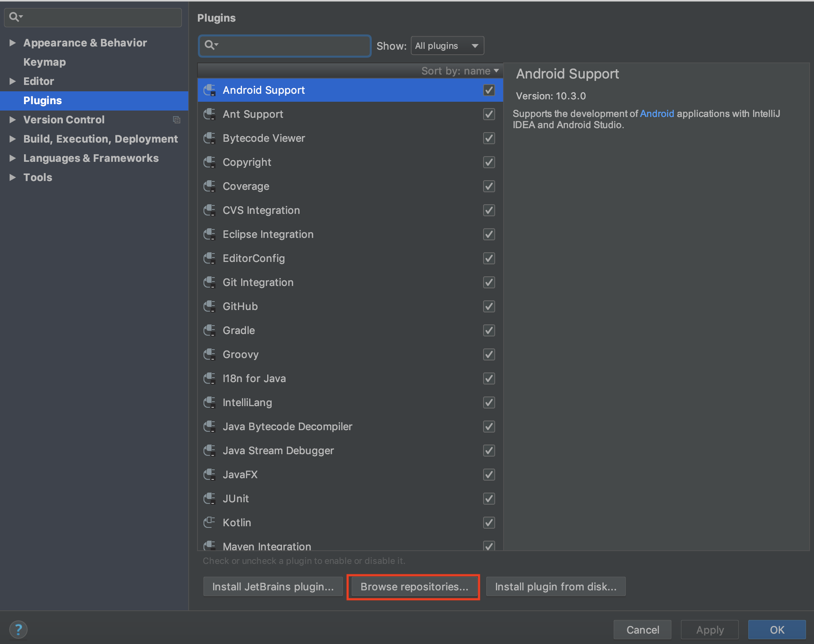Expand Appearance & Behavior settings

pyautogui.click(x=12, y=42)
